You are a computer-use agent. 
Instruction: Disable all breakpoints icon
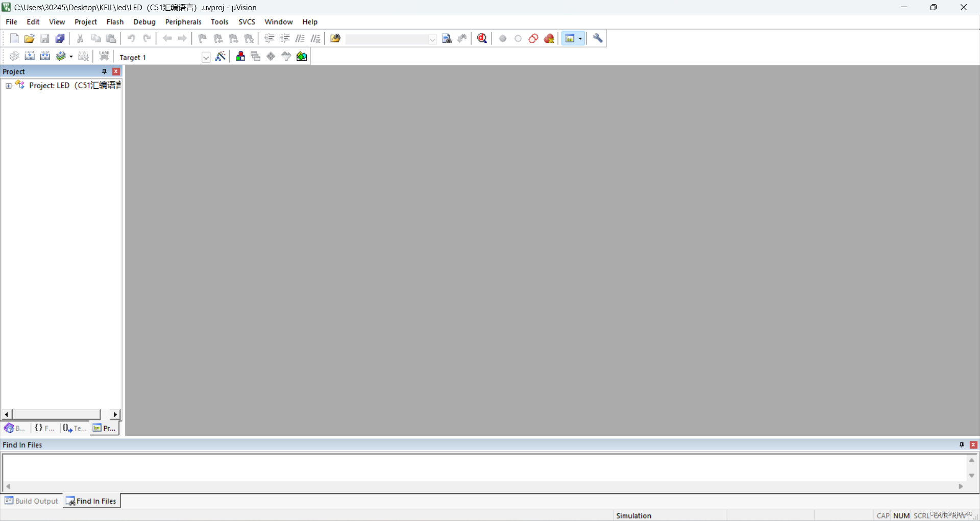pos(533,38)
